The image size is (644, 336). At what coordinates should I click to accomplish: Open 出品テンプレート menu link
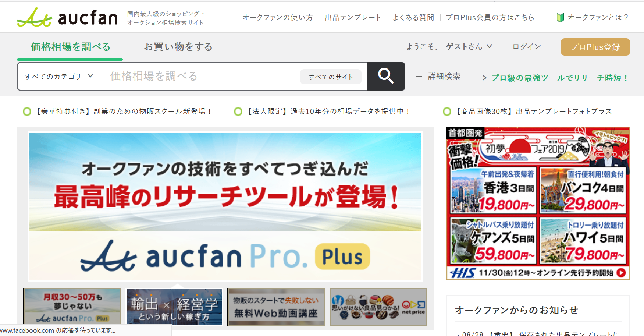coord(353,18)
